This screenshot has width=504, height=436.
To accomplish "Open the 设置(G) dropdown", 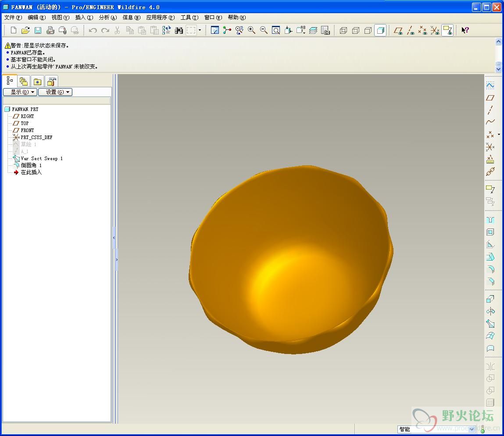I will pyautogui.click(x=55, y=92).
